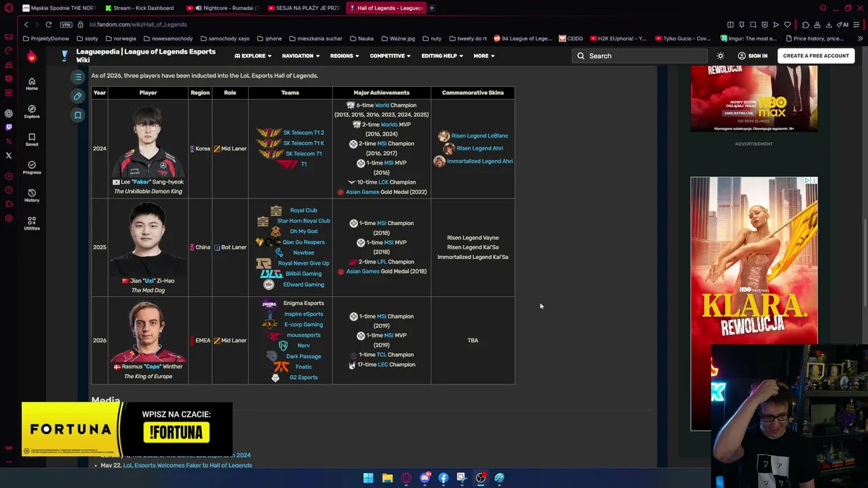Image resolution: width=868 pixels, height=488 pixels.
Task: Open Fandom Home in the left sidebar
Action: (x=32, y=83)
